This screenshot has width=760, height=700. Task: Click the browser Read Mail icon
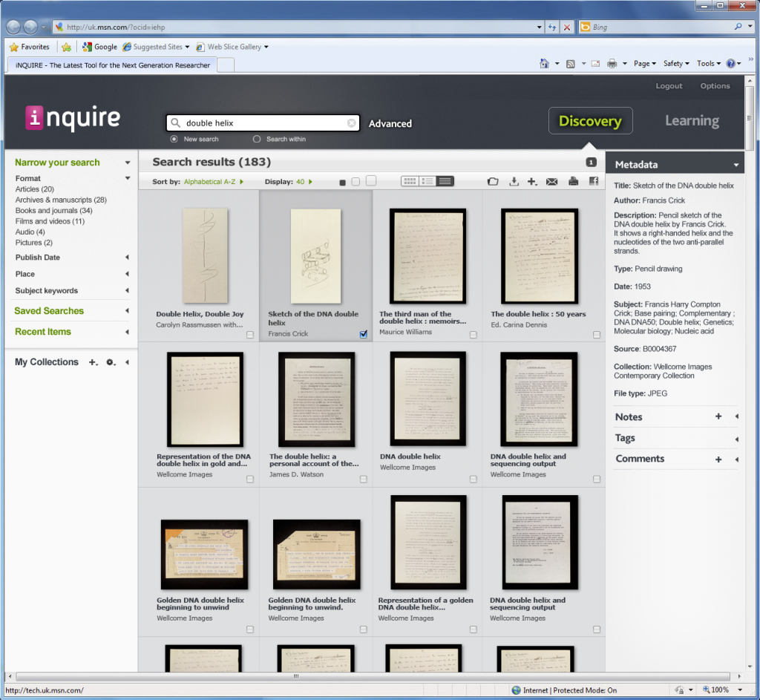tap(596, 64)
